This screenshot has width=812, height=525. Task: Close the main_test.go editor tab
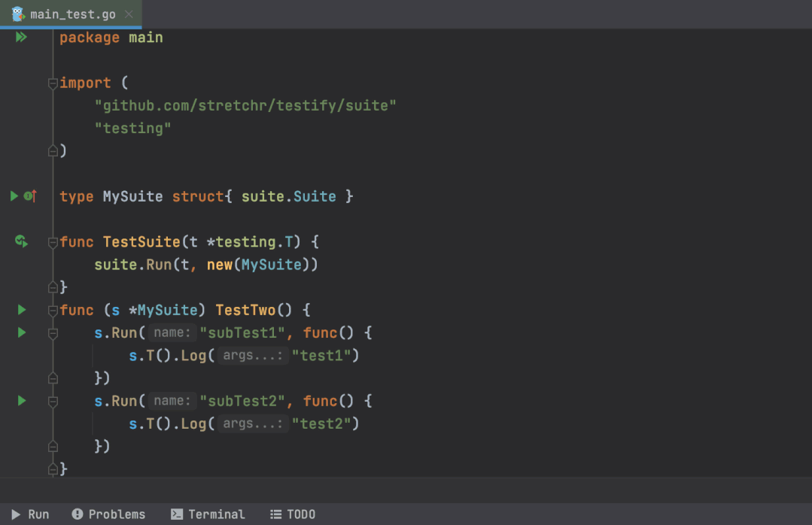point(129,14)
